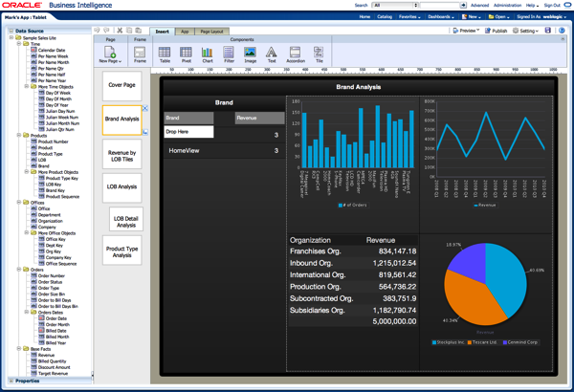Open the New menu
Screen dimensions: 574x392
471,17
